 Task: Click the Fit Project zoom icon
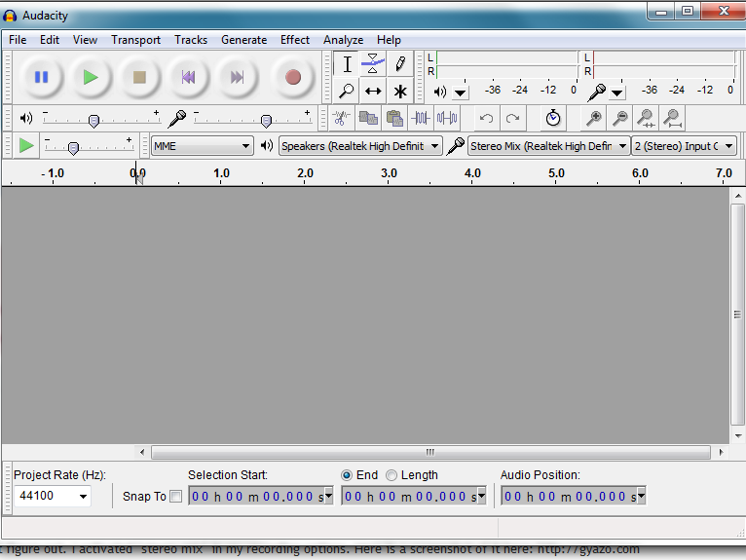coord(672,118)
